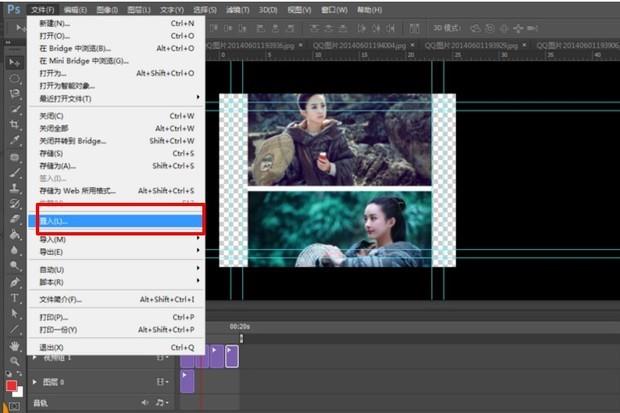620x413 pixels.
Task: Choose 新建(N)... from the File menu
Action: coord(117,23)
